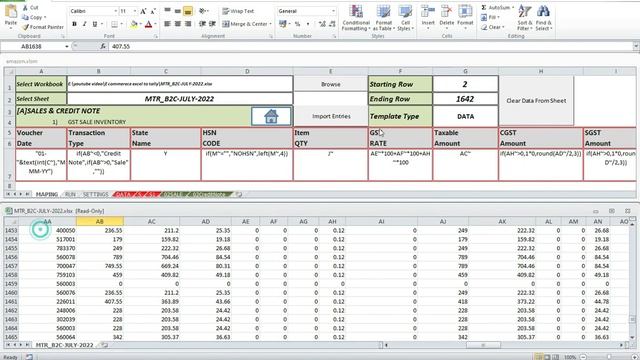Viewport: 640px width, 360px height.
Task: Switch to the red DATA sheet tab
Action: click(x=124, y=194)
